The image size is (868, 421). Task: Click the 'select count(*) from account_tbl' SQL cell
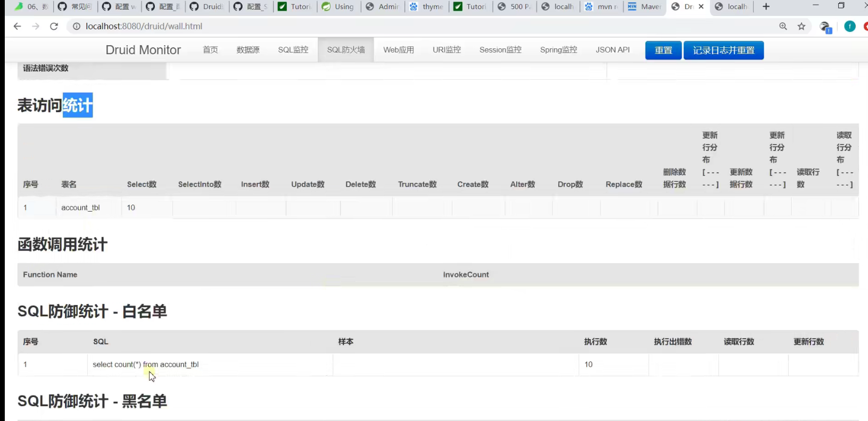pyautogui.click(x=145, y=365)
